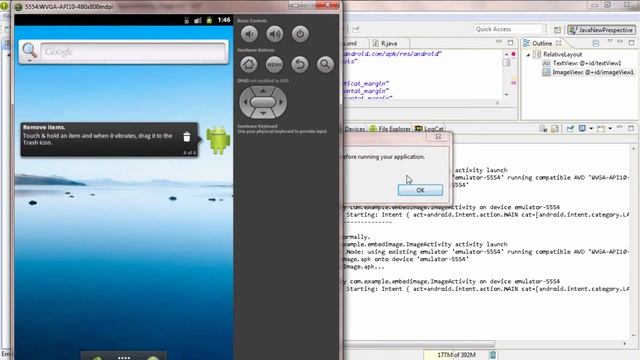Click the console scroll right arrow

pos(624,344)
